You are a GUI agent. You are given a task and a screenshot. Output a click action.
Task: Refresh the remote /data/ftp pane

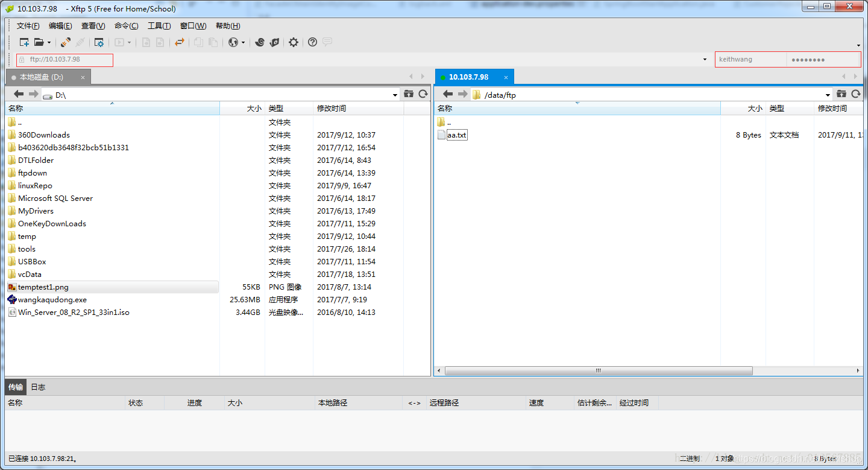(856, 94)
